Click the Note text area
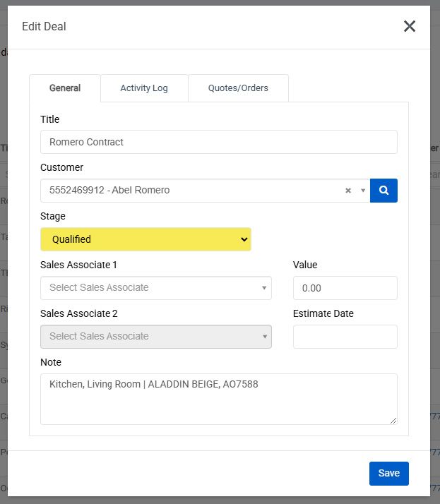This screenshot has height=504, width=440. [219, 399]
